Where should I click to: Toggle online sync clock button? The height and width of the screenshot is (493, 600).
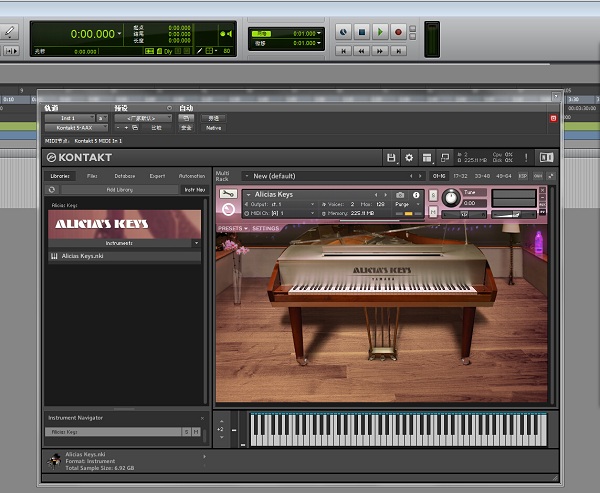pos(343,32)
